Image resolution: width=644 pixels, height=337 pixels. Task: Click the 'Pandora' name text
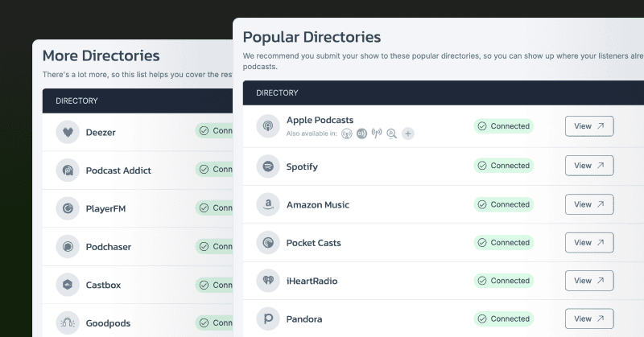click(304, 319)
